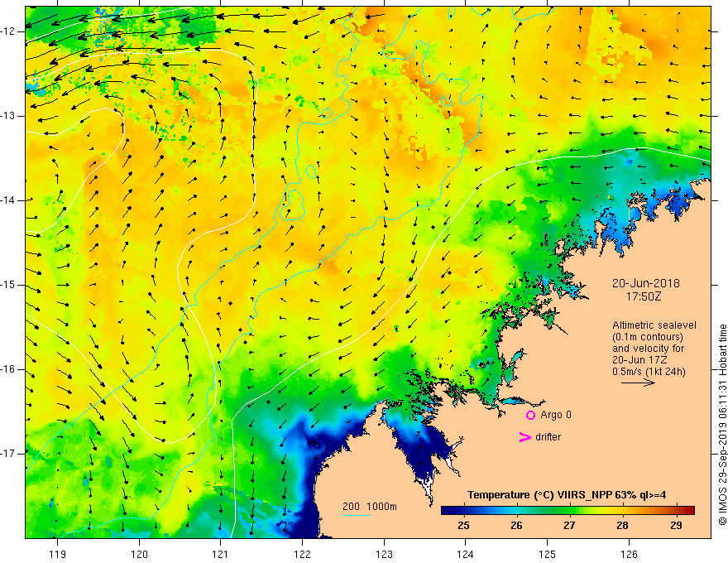Click latitude axis label -12
The image size is (728, 563).
point(9,31)
